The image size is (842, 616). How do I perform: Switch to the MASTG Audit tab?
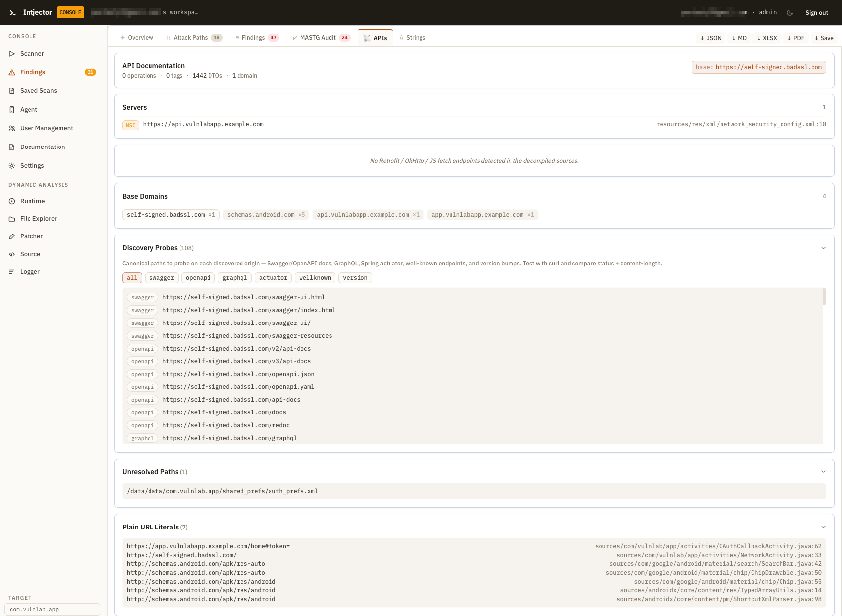click(321, 38)
